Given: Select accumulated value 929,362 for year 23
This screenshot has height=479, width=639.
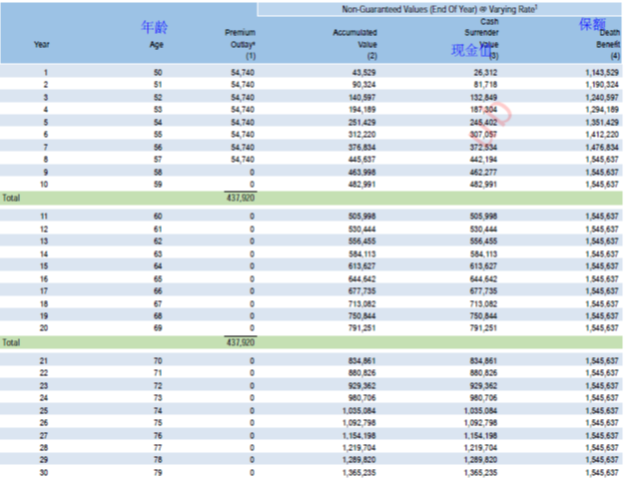Looking at the screenshot, I should pos(362,386).
